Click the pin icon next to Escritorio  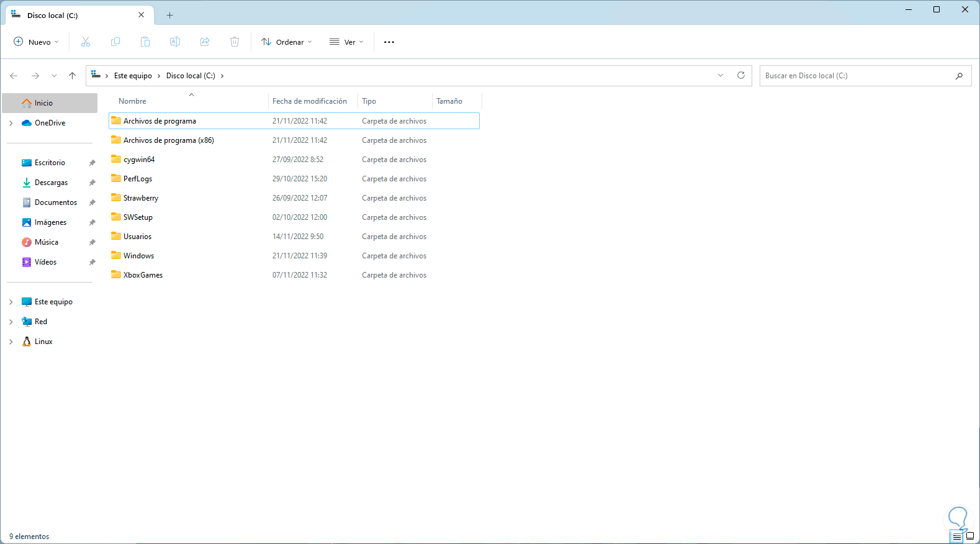92,163
